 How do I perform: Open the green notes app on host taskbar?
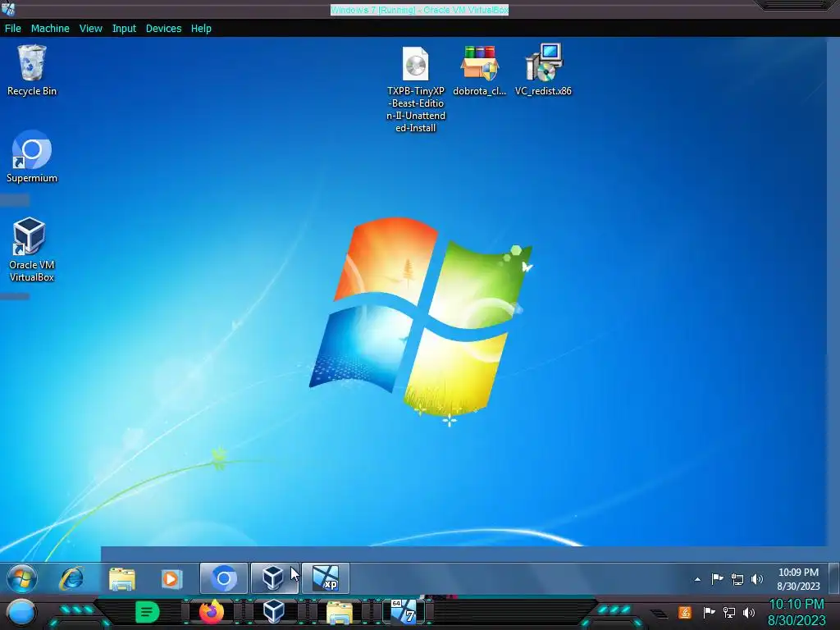(x=148, y=612)
